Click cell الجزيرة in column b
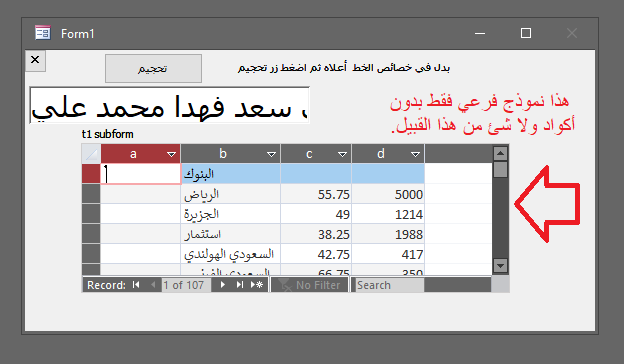624x364 pixels. tap(231, 214)
